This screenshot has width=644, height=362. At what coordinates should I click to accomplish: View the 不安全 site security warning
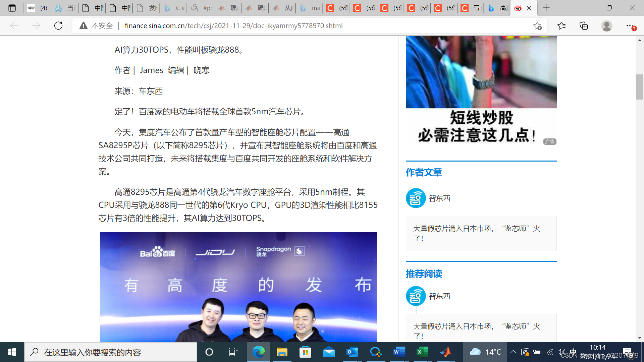click(96, 25)
